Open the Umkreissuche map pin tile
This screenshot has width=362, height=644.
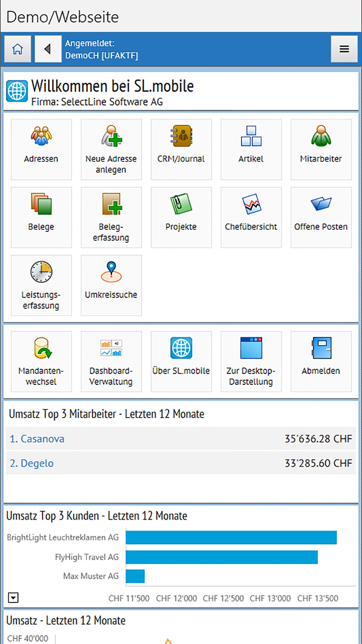111,285
